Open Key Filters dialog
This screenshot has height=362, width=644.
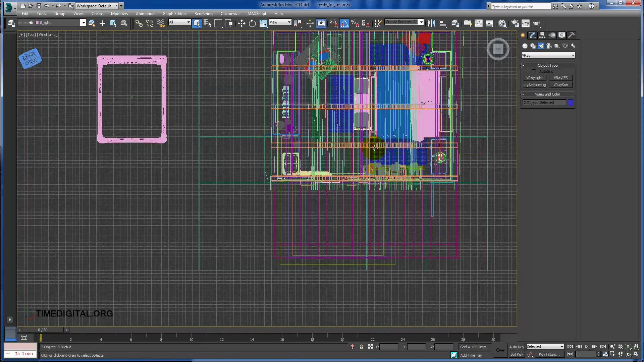(x=549, y=354)
